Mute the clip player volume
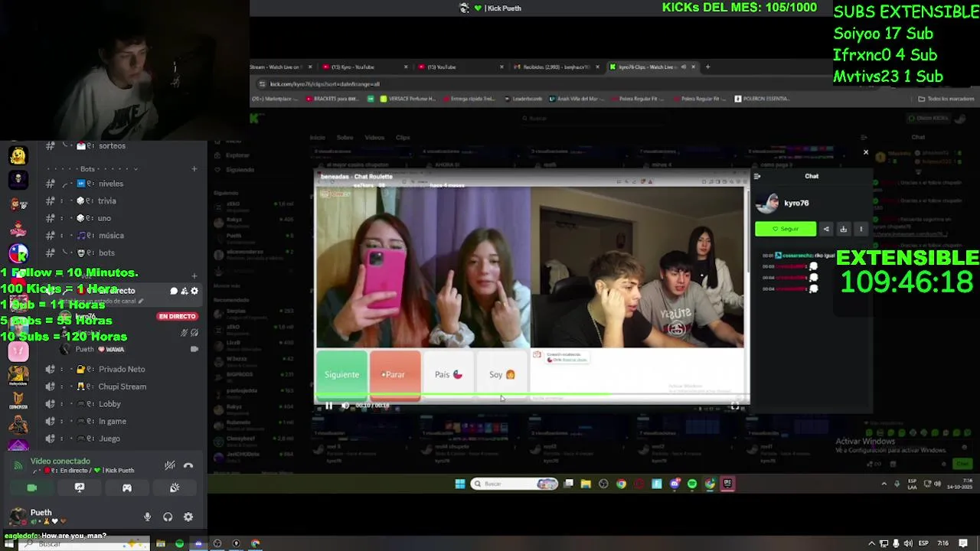980x551 pixels. point(345,406)
